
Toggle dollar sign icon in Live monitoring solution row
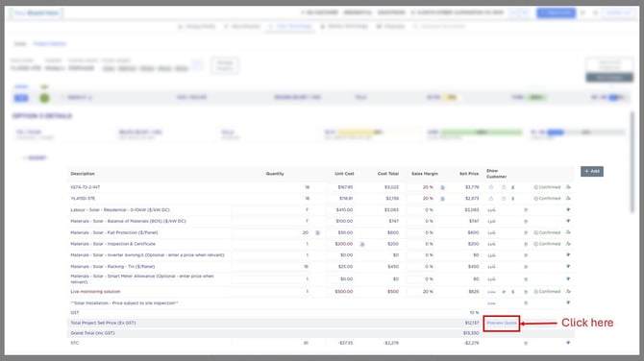(x=513, y=292)
